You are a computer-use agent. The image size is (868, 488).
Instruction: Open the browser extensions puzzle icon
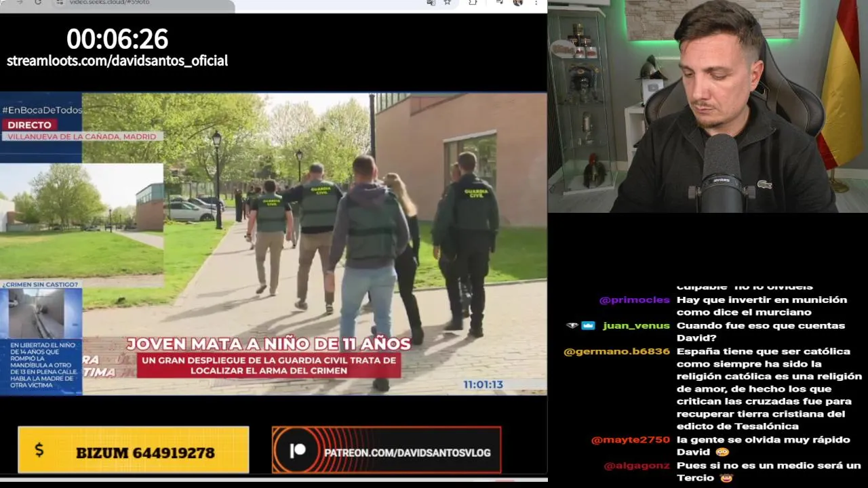coord(473,3)
